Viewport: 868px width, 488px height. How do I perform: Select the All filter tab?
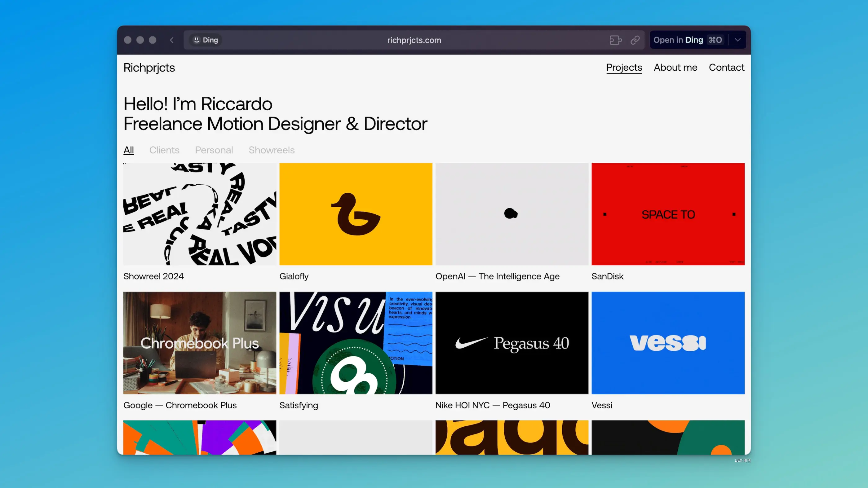129,150
